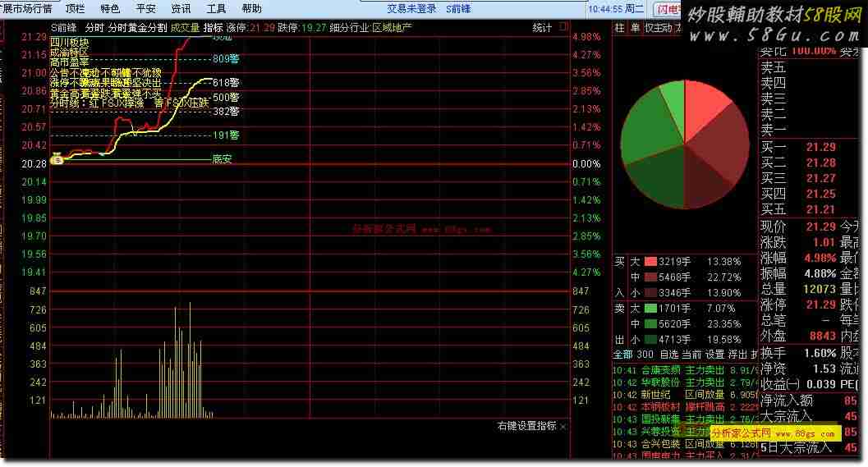Close the 右键设置指标 hint
Viewport: 868px width, 467px height.
(x=563, y=427)
